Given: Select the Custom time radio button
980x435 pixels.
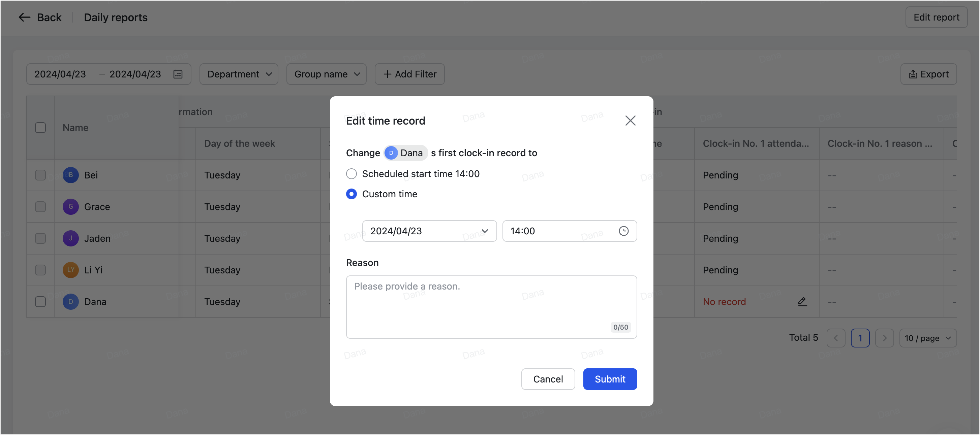Looking at the screenshot, I should click(x=351, y=194).
